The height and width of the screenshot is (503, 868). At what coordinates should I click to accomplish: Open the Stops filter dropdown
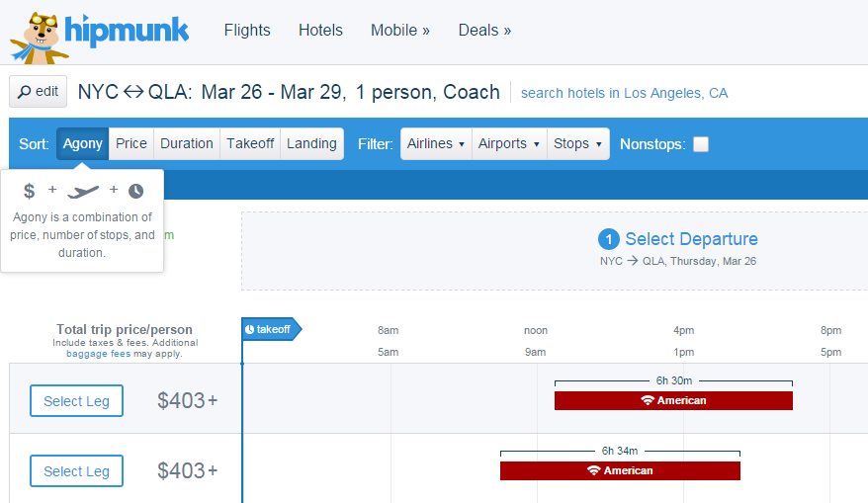[x=578, y=144]
